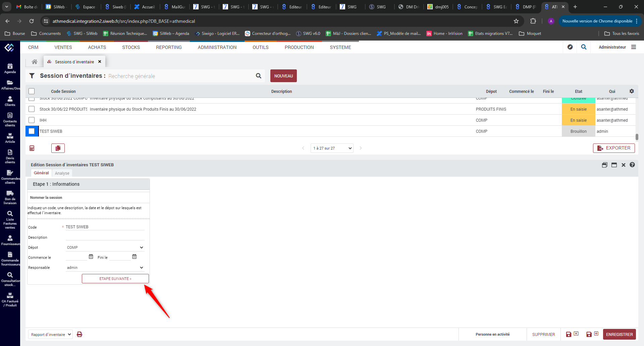Toggle the select-all checkbox in table header
The height and width of the screenshot is (346, 644).
pyautogui.click(x=32, y=91)
